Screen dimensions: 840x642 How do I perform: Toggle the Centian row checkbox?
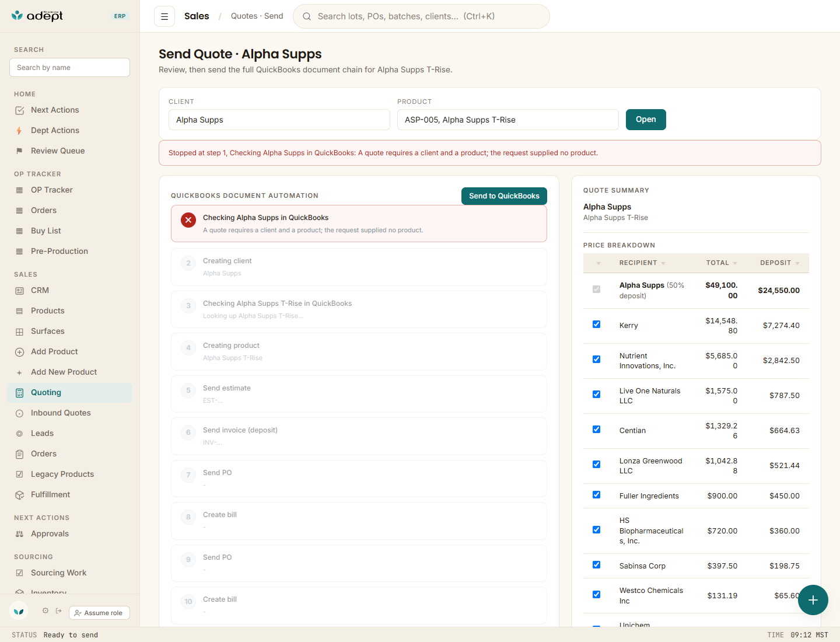tap(596, 430)
